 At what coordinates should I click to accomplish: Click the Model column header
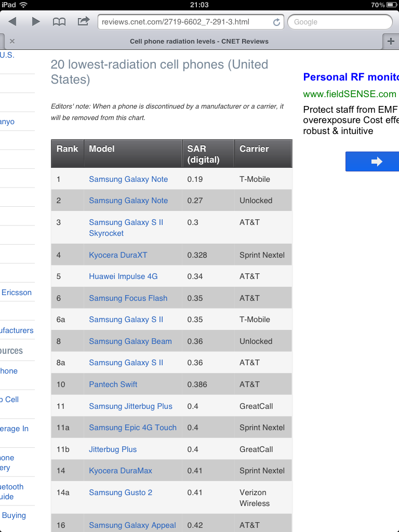pyautogui.click(x=133, y=153)
